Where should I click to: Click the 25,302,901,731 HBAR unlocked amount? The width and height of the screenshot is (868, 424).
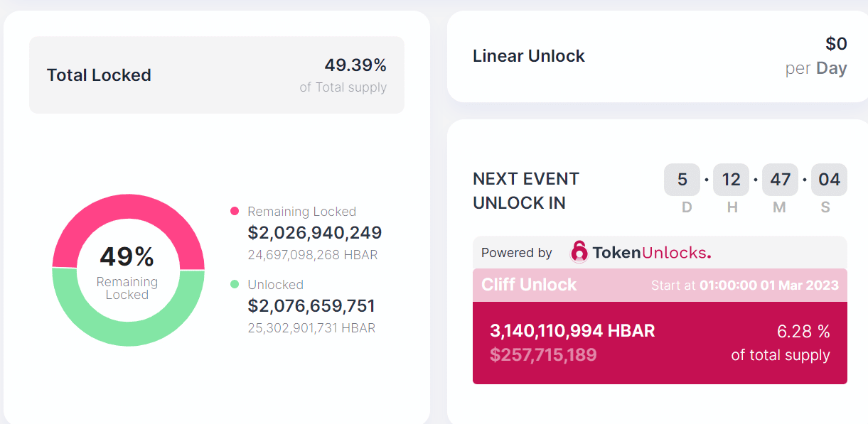click(311, 328)
